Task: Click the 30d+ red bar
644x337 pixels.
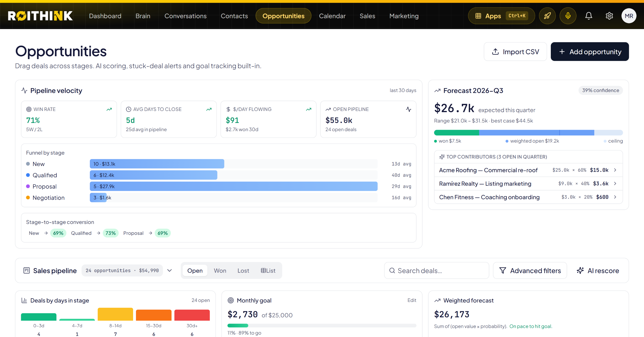Action: point(192,315)
